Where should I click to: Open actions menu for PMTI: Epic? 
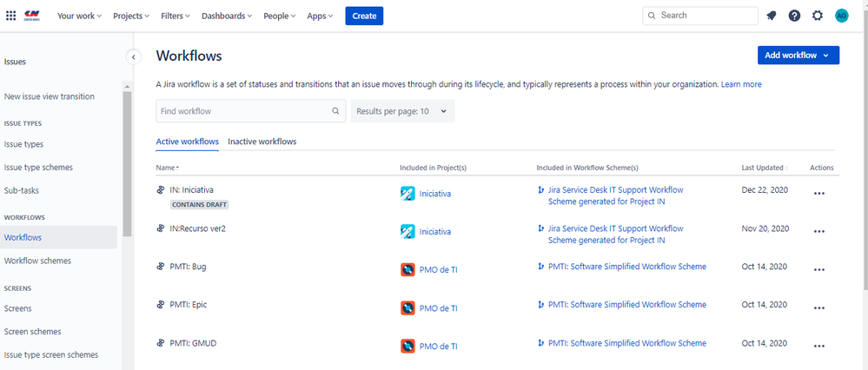pyautogui.click(x=819, y=308)
